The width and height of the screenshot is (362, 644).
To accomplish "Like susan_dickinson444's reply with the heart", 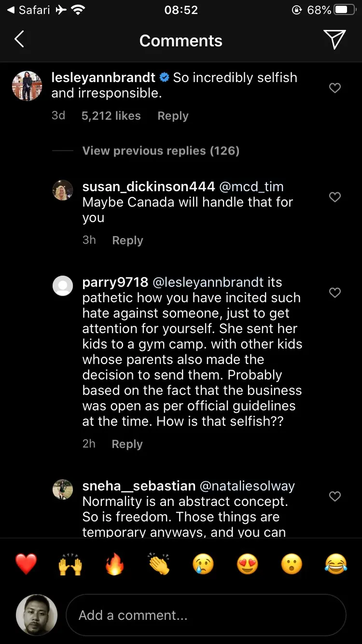I will pyautogui.click(x=334, y=197).
